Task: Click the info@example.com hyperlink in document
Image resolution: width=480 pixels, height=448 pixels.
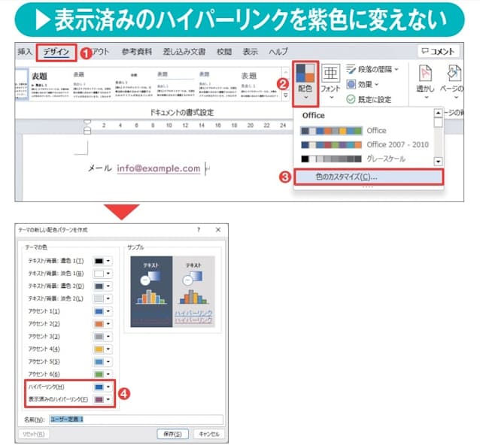Action: (159, 168)
